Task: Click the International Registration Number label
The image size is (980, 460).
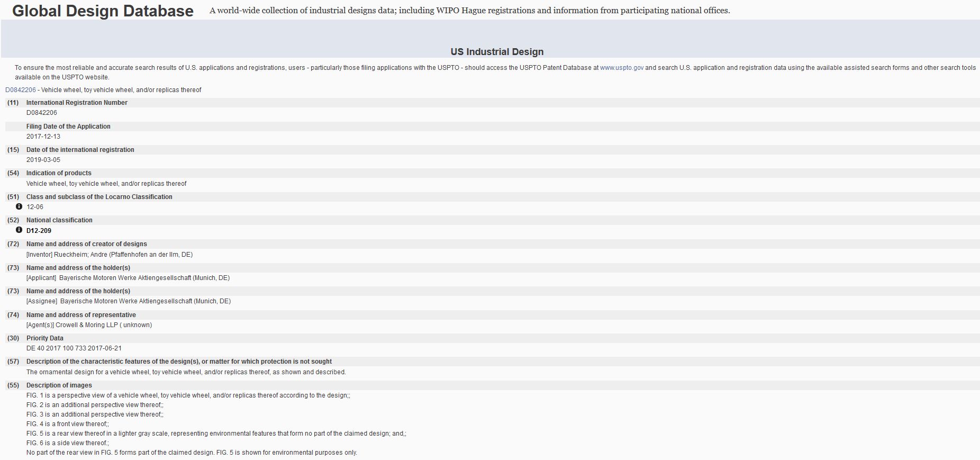Action: [x=77, y=103]
